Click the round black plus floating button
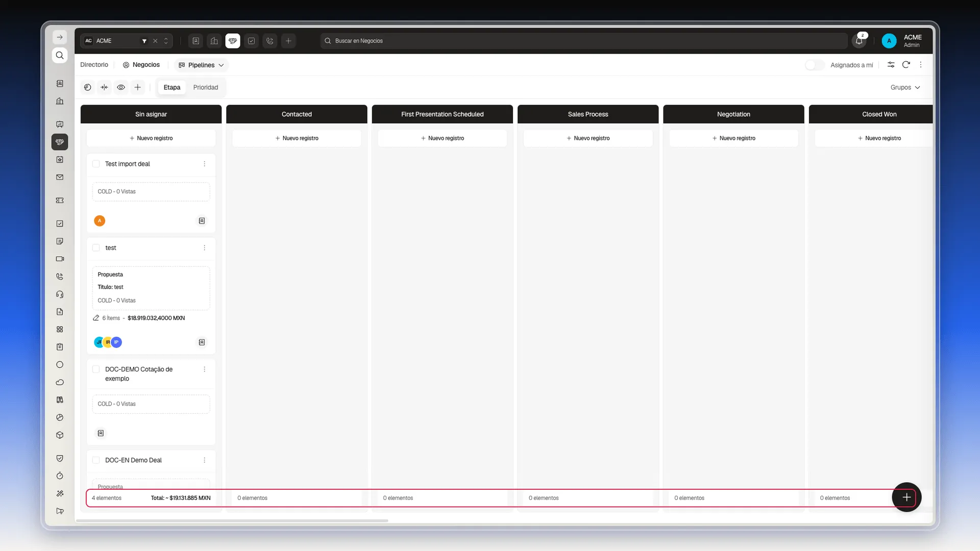This screenshot has height=551, width=980. click(906, 497)
